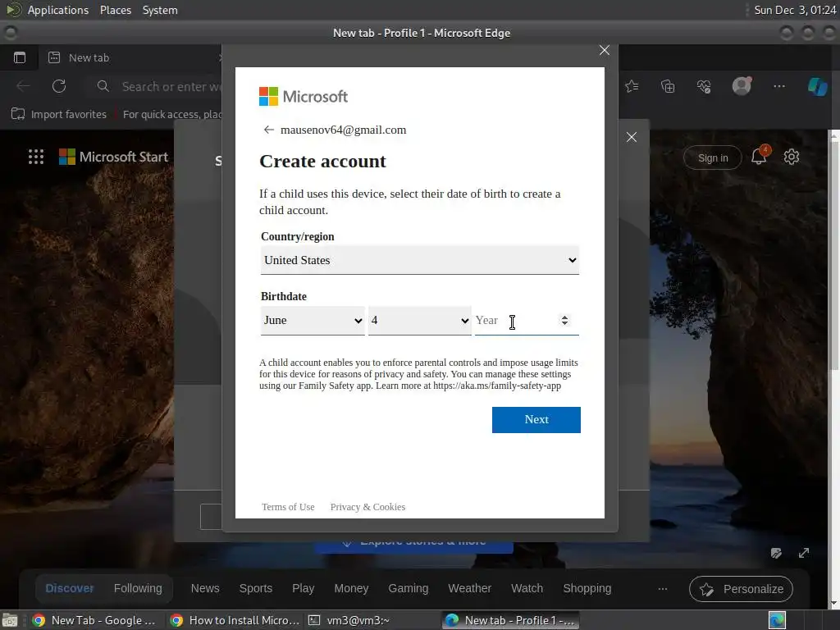This screenshot has width=840, height=630.
Task: Open Edge Settings and more ellipsis
Action: pyautogui.click(x=779, y=86)
